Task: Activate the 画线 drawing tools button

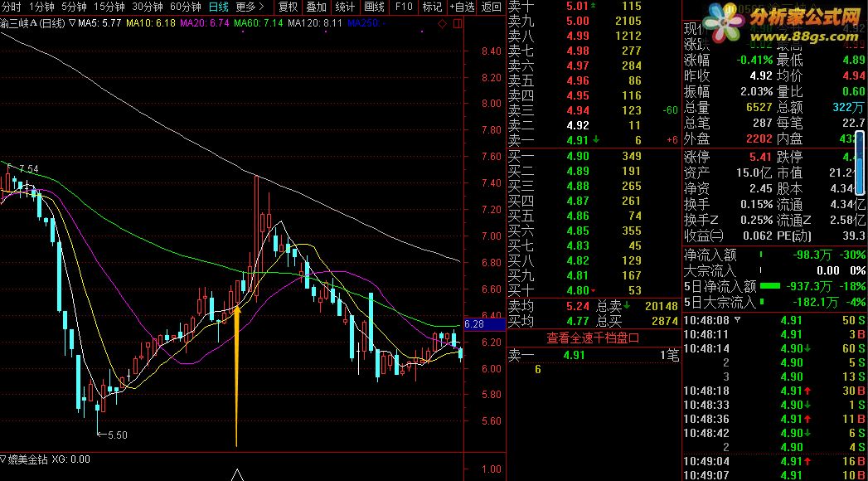Action: pos(374,7)
